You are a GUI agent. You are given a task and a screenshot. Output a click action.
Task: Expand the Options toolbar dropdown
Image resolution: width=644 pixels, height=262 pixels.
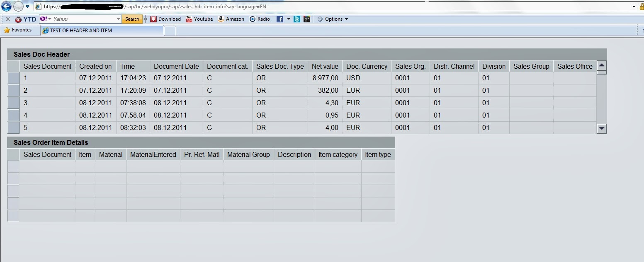click(333, 19)
